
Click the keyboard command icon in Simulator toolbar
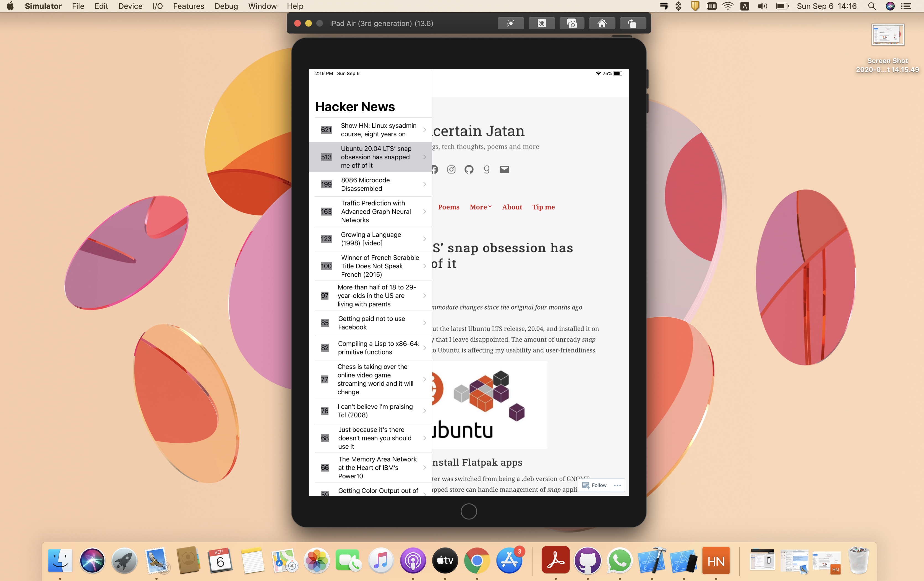point(541,24)
